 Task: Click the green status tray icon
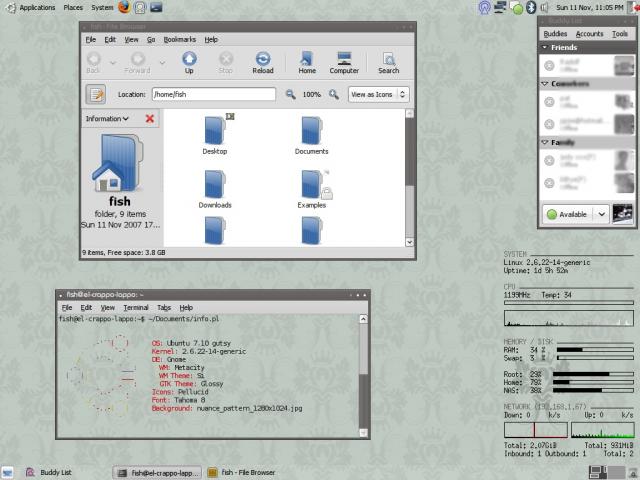point(517,8)
